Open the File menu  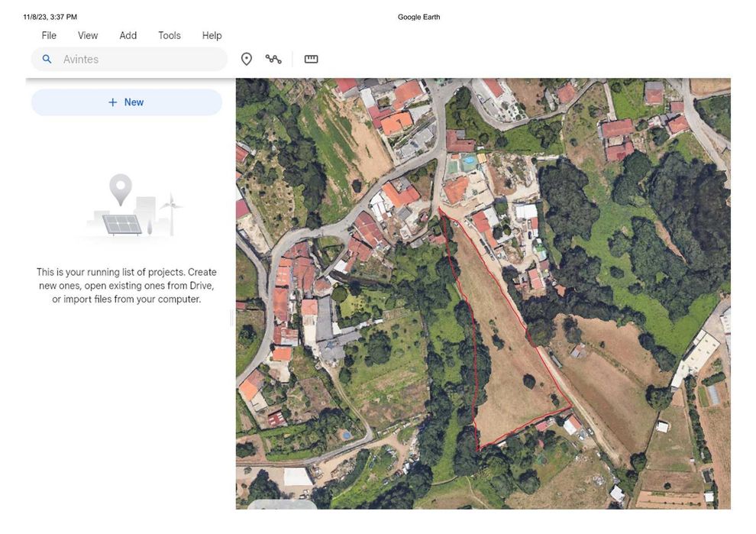pyautogui.click(x=49, y=36)
